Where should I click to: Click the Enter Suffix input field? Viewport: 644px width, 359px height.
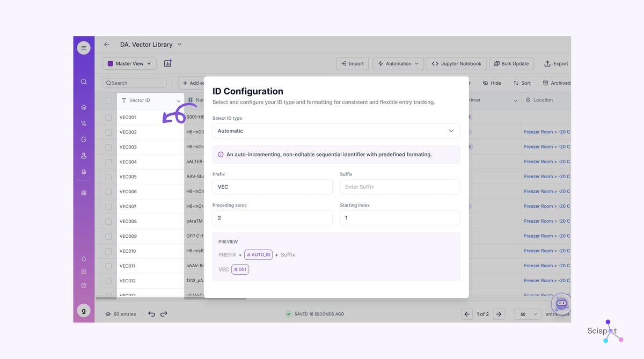(x=399, y=187)
